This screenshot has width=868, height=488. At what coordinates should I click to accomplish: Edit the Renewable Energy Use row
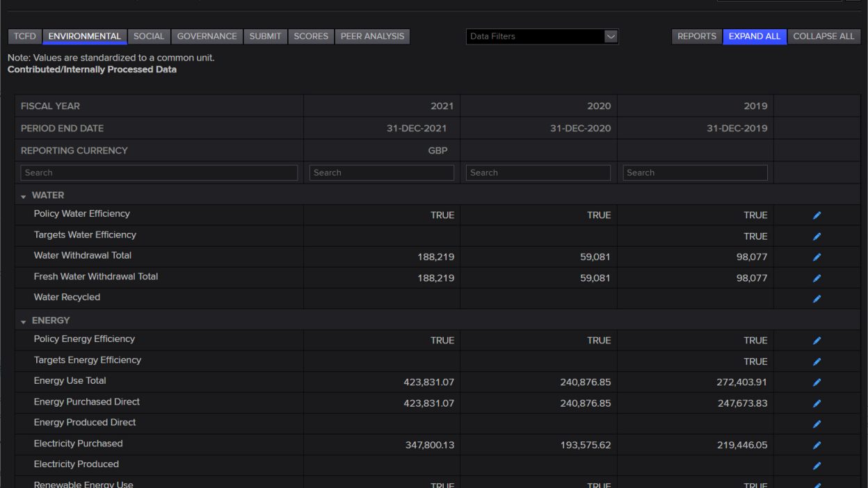tap(816, 485)
